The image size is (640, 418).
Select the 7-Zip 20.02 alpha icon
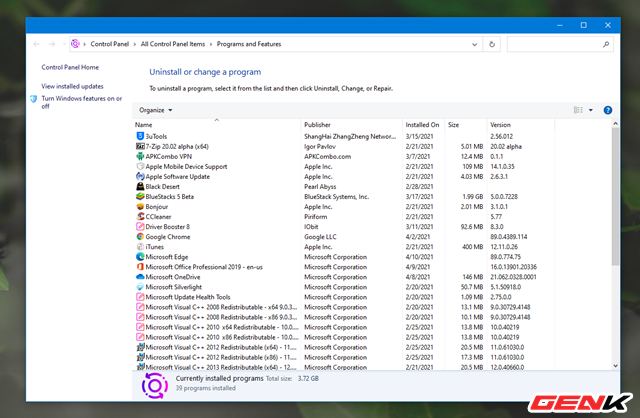[140, 146]
